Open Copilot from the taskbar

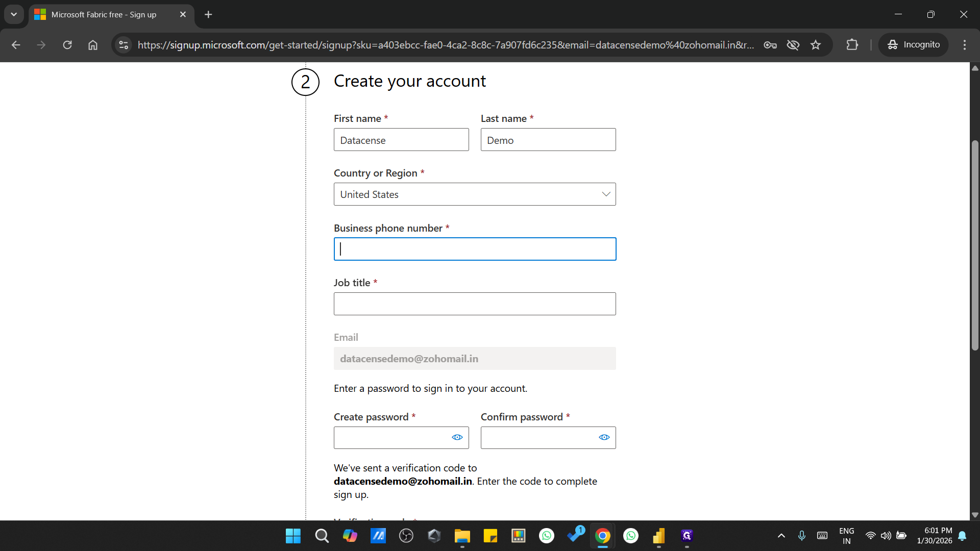click(x=350, y=536)
